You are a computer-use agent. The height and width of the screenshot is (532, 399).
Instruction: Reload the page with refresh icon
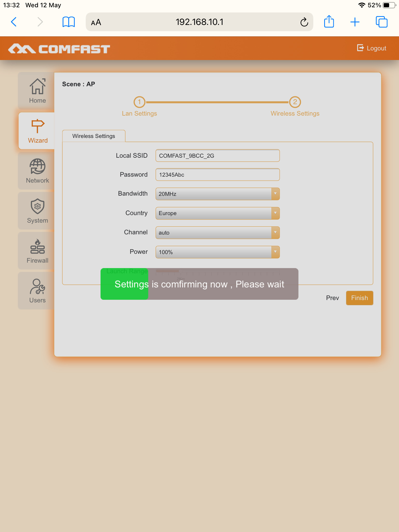coord(304,22)
